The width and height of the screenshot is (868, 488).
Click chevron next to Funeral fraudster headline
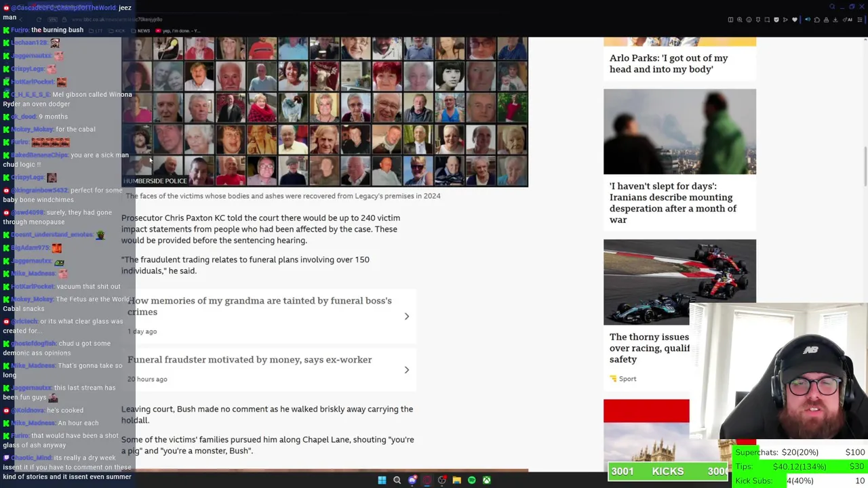[x=407, y=370]
